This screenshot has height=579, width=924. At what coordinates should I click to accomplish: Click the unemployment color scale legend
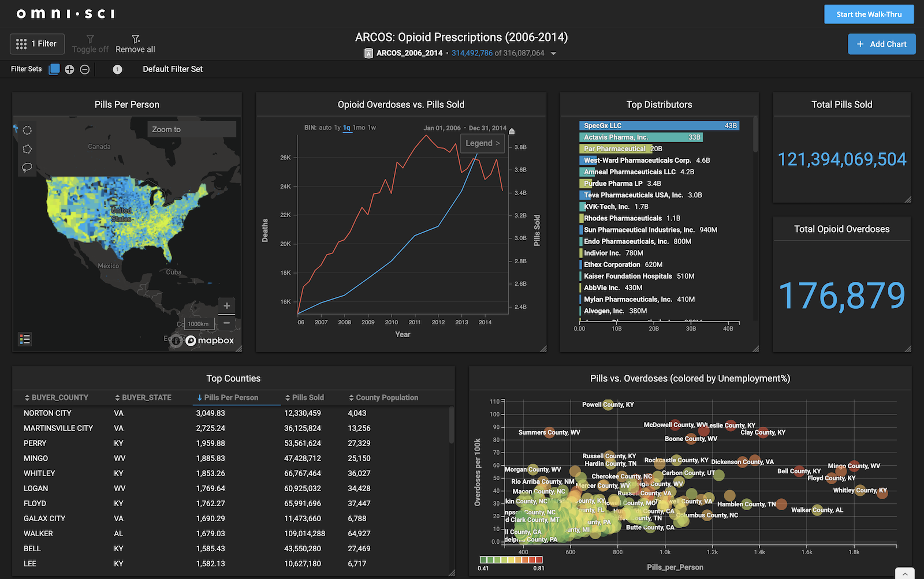(x=511, y=560)
